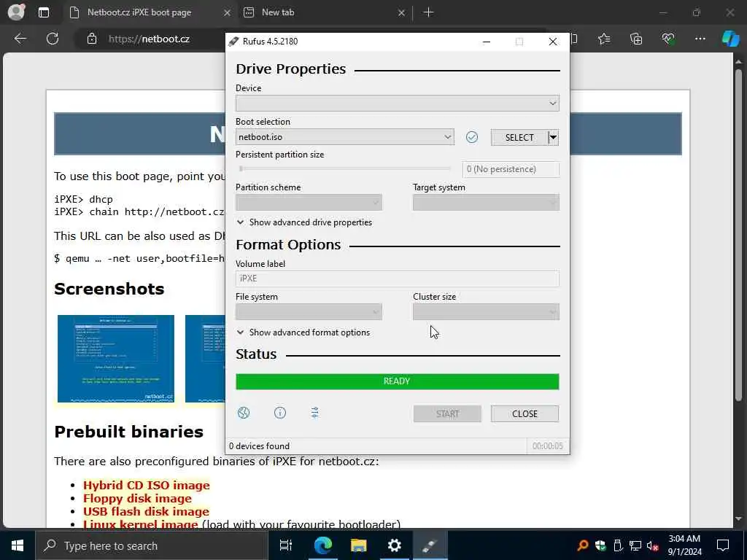Open Browser essentials heart icon
This screenshot has height=560, width=747.
click(x=668, y=39)
